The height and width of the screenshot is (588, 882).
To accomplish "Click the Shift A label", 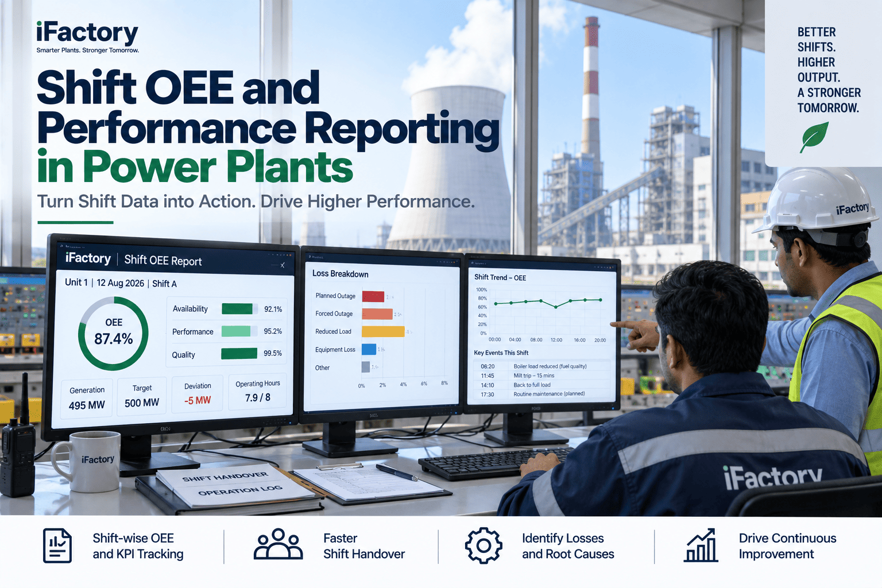I will click(x=164, y=284).
